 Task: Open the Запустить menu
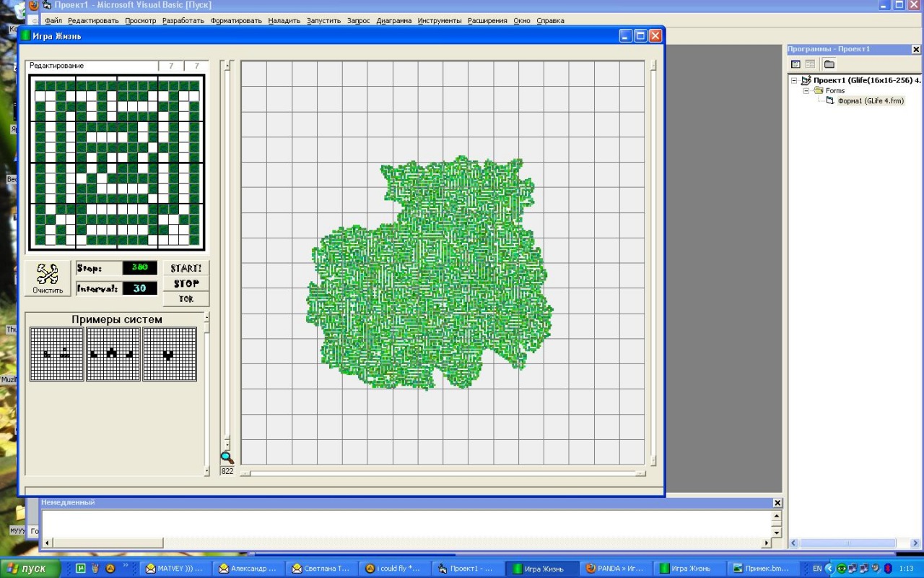pyautogui.click(x=323, y=21)
